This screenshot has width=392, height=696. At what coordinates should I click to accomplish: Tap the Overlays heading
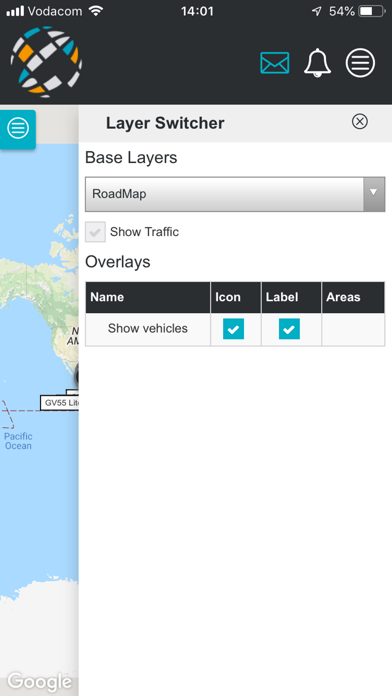click(x=118, y=262)
